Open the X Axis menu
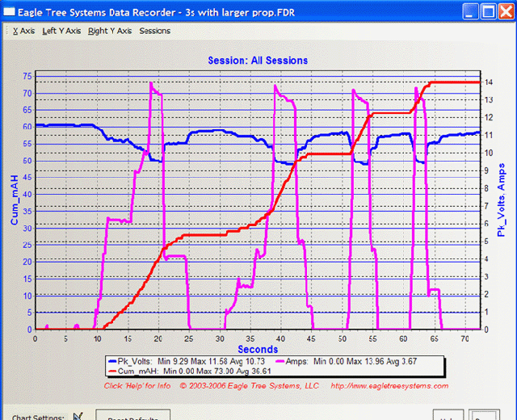Image resolution: width=517 pixels, height=420 pixels. 23,31
